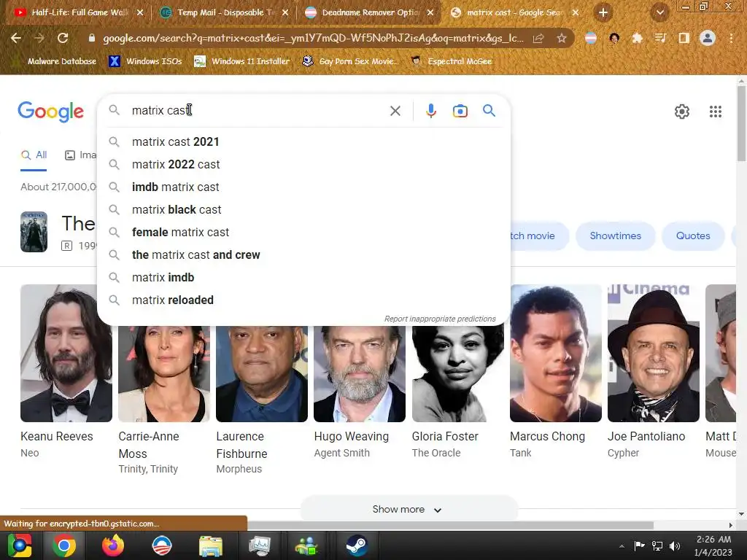Open Hugo Weaving cast photo
Image resolution: width=747 pixels, height=560 pixels.
point(360,374)
